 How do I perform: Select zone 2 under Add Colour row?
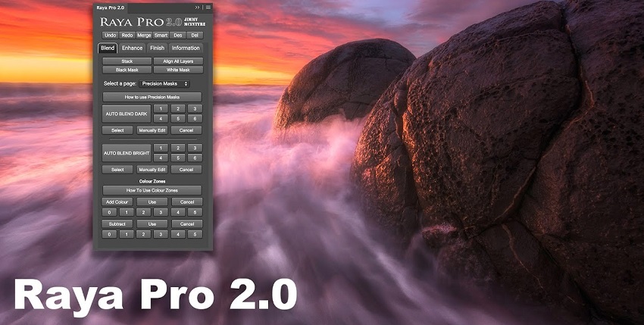[143, 212]
